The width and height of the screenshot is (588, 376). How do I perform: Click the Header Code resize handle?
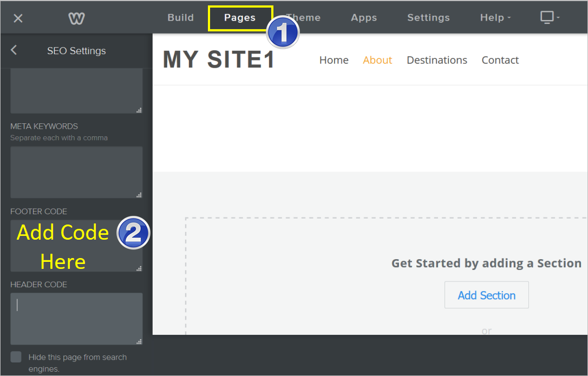[x=139, y=341]
